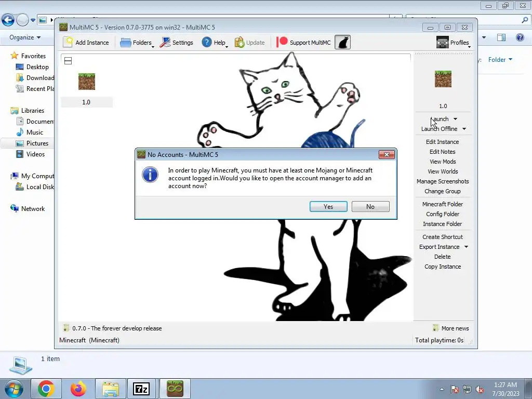Click Export Instance in side panel
This screenshot has width=532, height=399.
440,247
